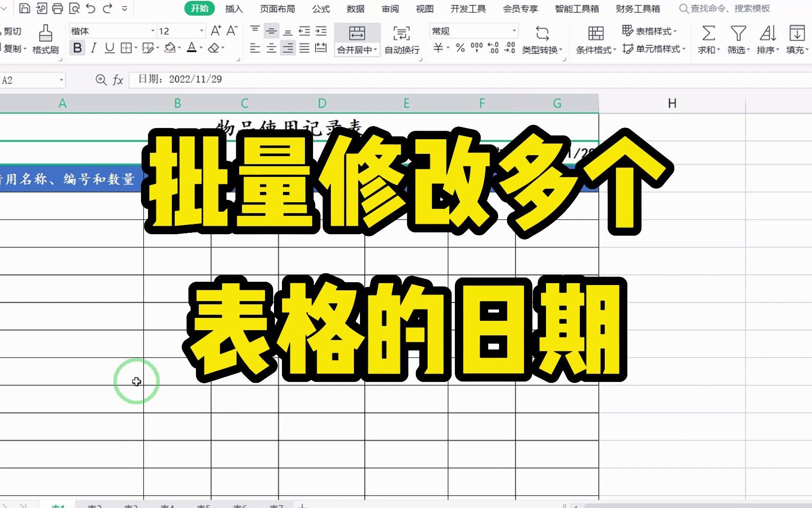
Task: Toggle Underline formatting
Action: [x=109, y=48]
